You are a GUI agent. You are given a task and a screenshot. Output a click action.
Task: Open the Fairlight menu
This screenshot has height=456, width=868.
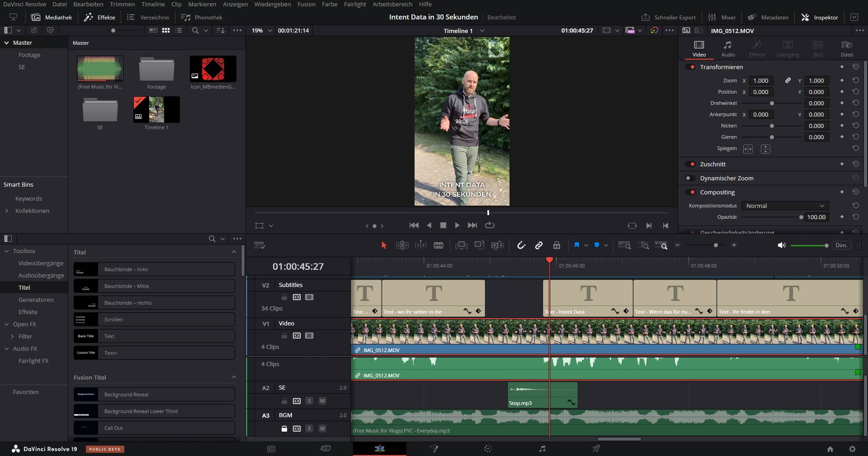point(355,4)
